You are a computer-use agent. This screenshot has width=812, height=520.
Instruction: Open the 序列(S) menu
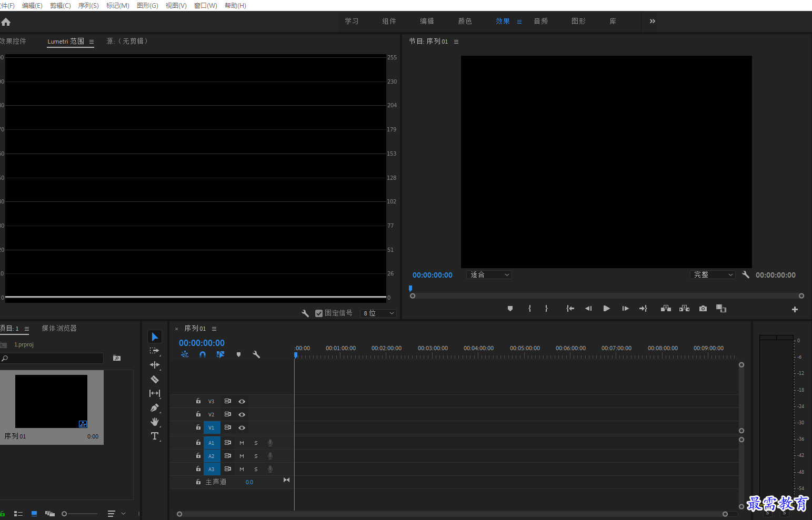coord(88,5)
